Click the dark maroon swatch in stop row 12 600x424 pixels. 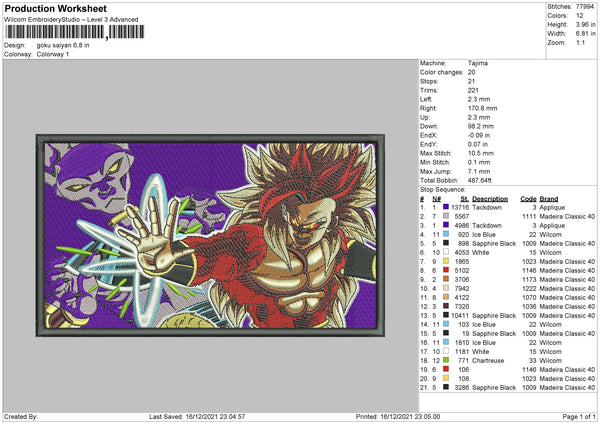point(446,306)
